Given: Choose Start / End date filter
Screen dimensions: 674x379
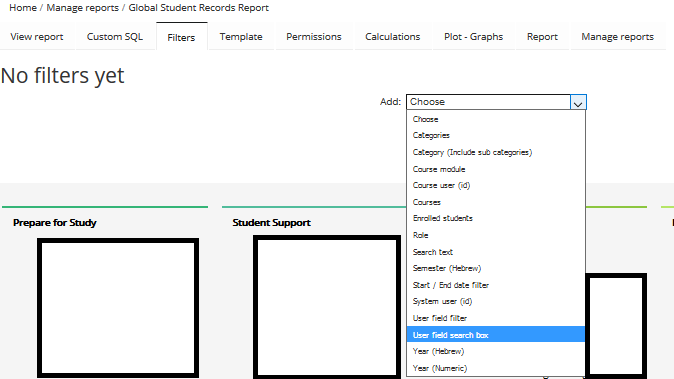Looking at the screenshot, I should (x=496, y=285).
